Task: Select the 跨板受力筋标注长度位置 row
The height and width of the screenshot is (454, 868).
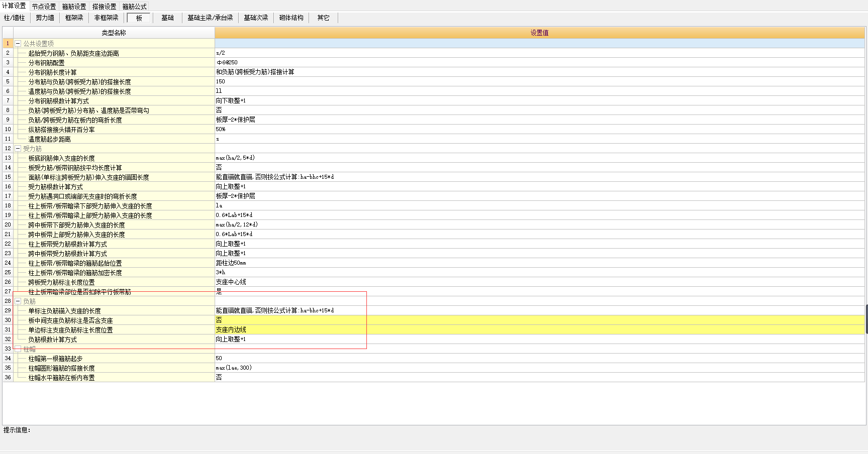Action: (114, 282)
